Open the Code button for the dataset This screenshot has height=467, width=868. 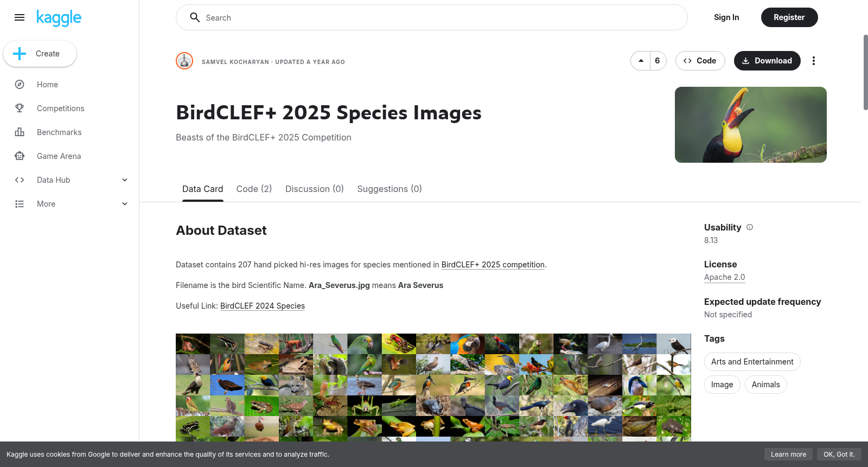[700, 61]
